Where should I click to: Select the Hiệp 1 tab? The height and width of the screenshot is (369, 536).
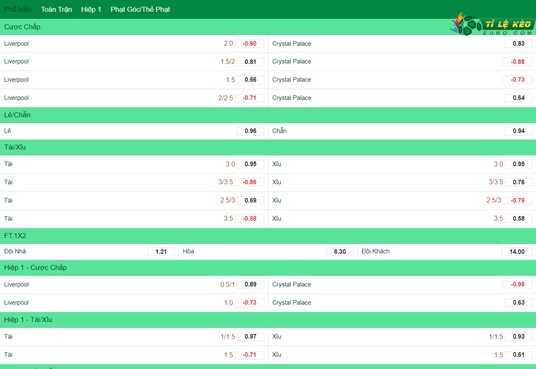pyautogui.click(x=91, y=9)
